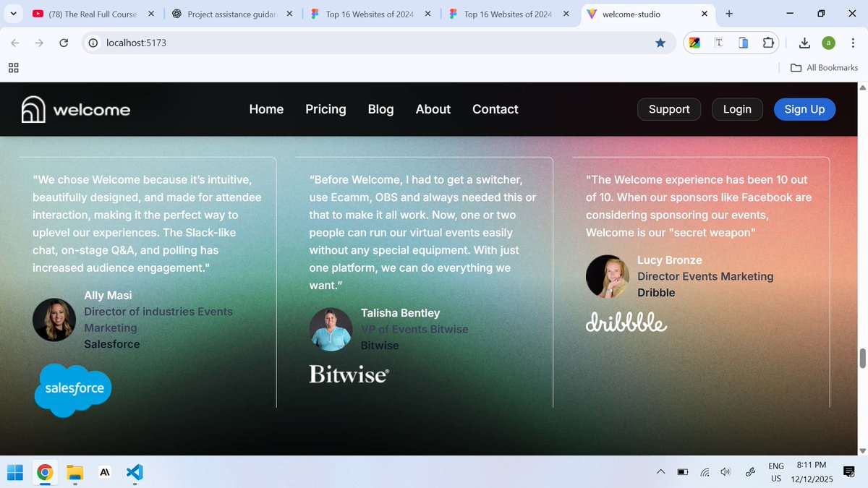Click the dribbble script logo
Viewport: 868px width, 488px height.
pyautogui.click(x=626, y=322)
